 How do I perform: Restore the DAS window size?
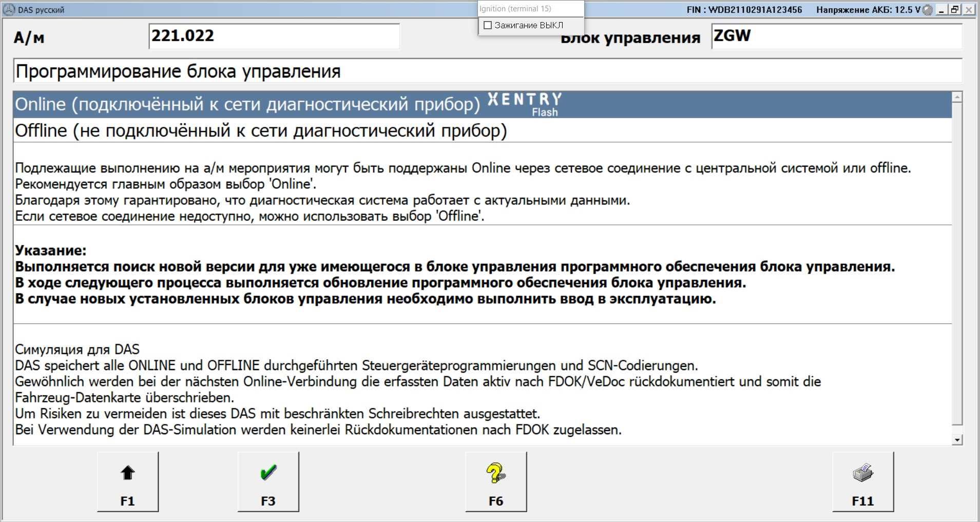coord(954,10)
